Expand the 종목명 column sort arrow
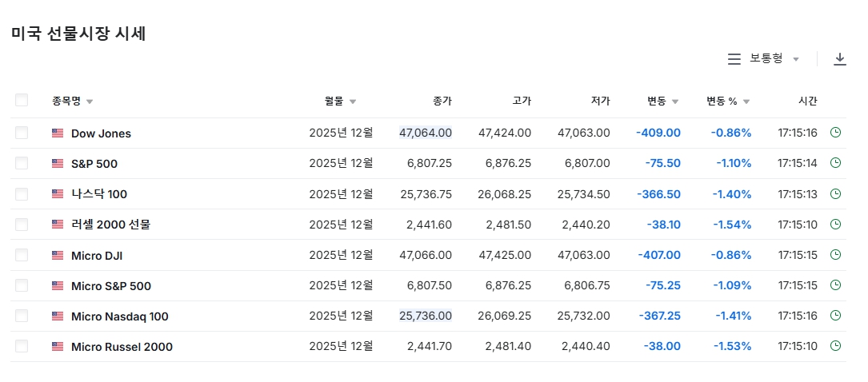The width and height of the screenshot is (868, 382). pyautogui.click(x=90, y=101)
